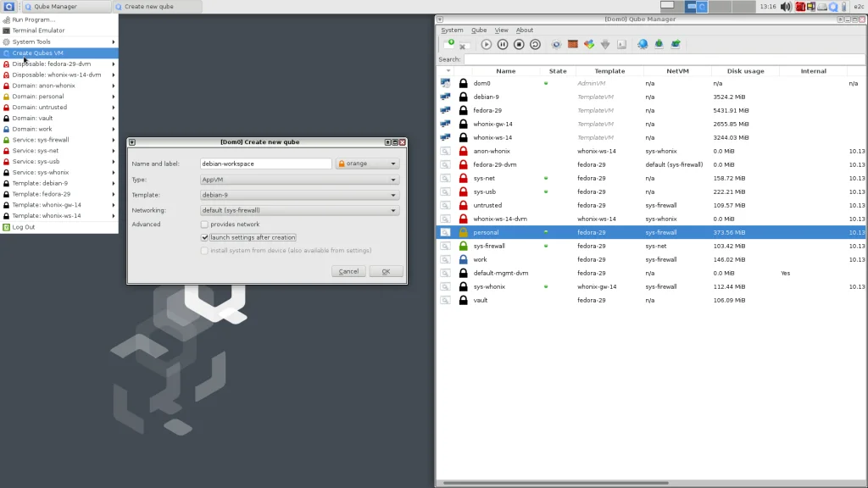Image resolution: width=868 pixels, height=488 pixels.
Task: Open the firewall rules brick icon
Action: click(573, 44)
